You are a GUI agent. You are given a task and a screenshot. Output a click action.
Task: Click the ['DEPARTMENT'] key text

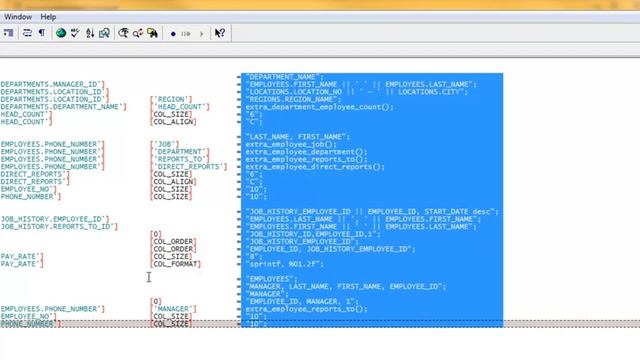(x=180, y=151)
